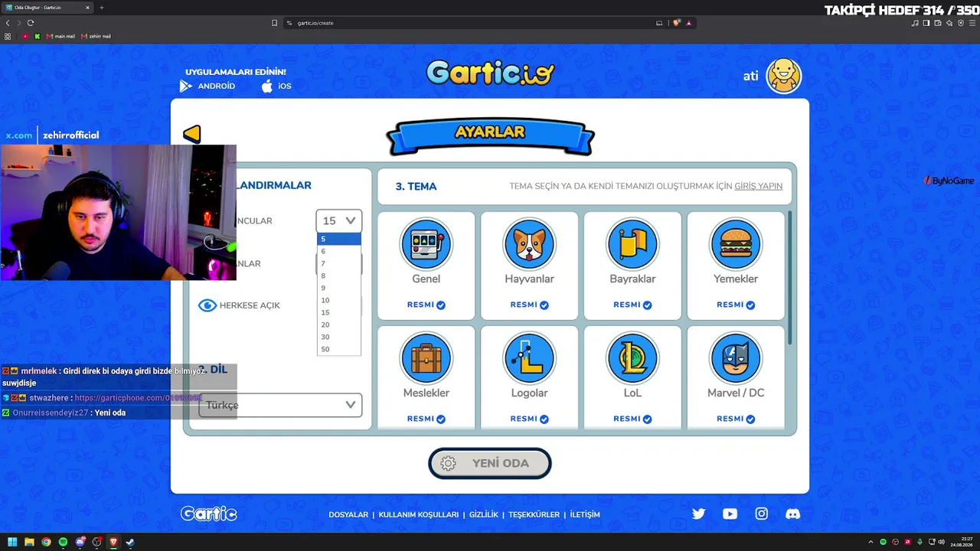Image resolution: width=980 pixels, height=551 pixels.
Task: Click the taskbar clock showing 21:27
Action: pyautogui.click(x=961, y=542)
